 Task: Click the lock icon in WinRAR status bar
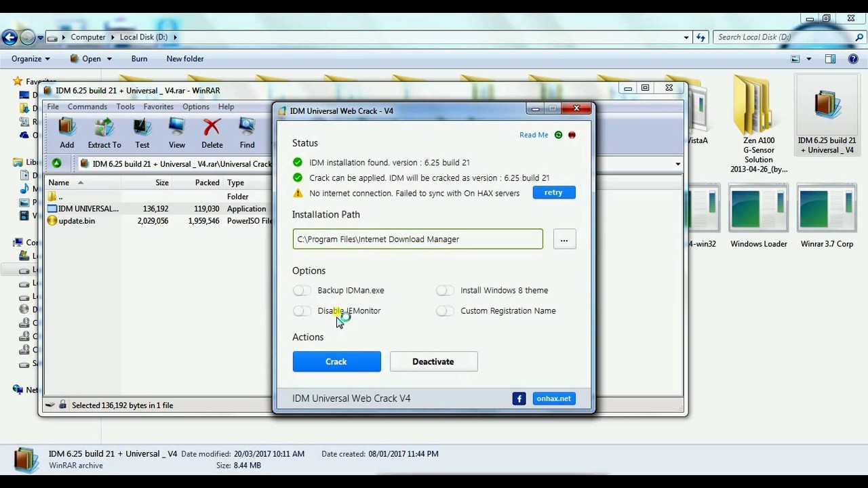click(x=62, y=405)
